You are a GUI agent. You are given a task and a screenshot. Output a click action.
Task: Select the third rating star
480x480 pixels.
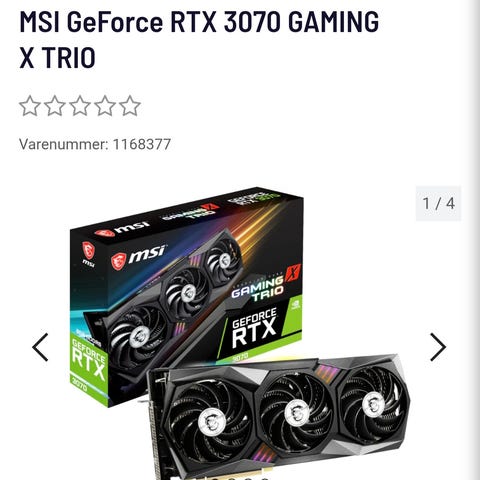[x=80, y=106]
